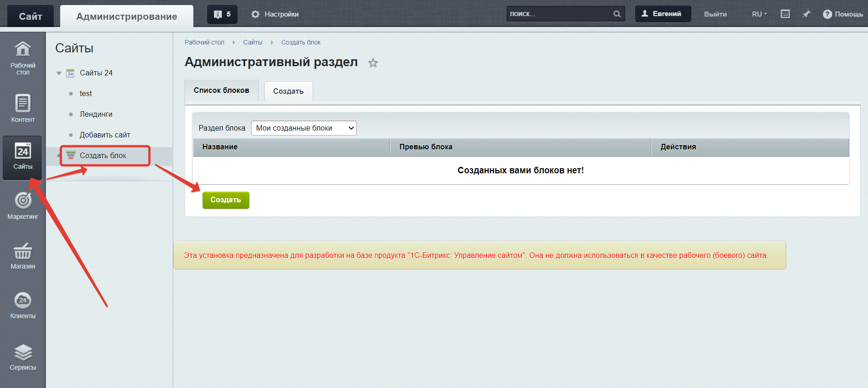Click the Созданных вами блоков нет message
This screenshot has width=868, height=388.
click(520, 170)
